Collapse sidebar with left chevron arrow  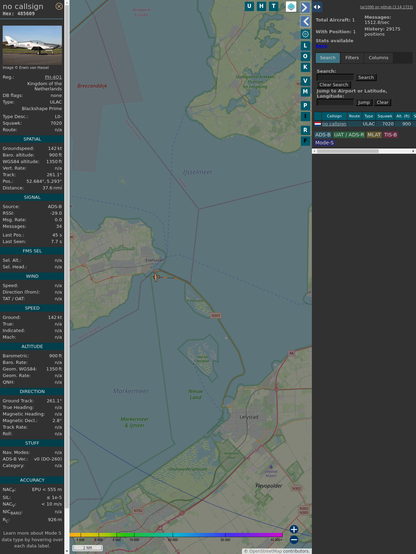tap(305, 21)
